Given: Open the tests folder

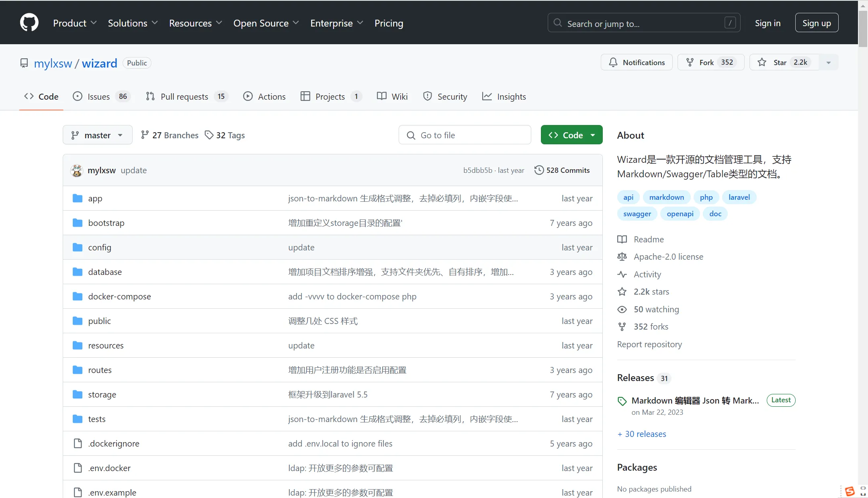Looking at the screenshot, I should tap(97, 419).
